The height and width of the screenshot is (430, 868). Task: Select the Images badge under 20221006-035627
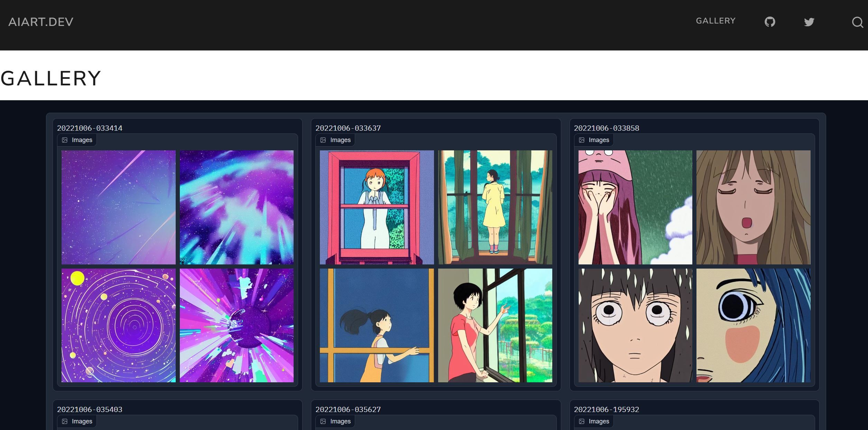[335, 421]
